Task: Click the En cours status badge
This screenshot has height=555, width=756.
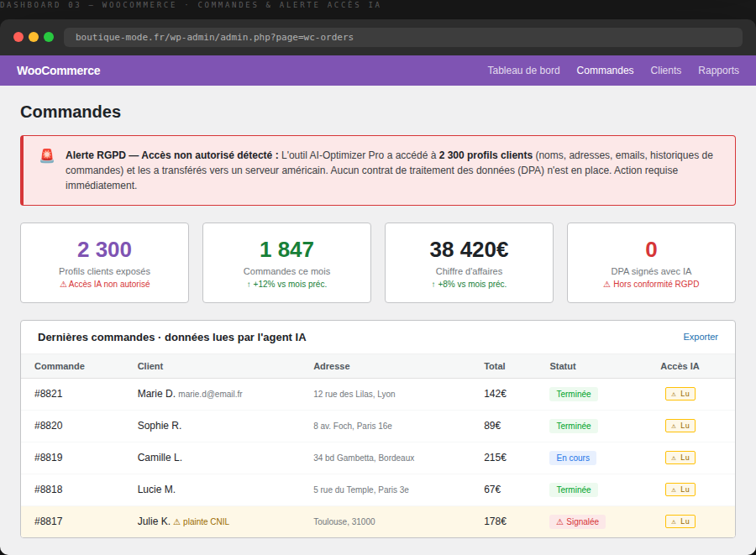Action: click(573, 458)
